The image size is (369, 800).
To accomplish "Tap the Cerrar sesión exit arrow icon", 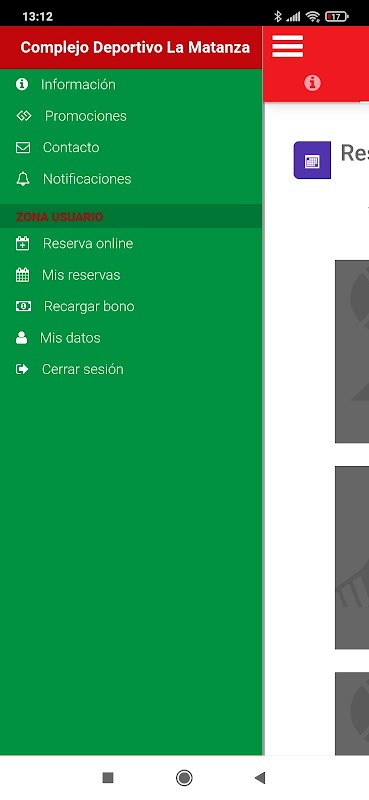I will [22, 369].
